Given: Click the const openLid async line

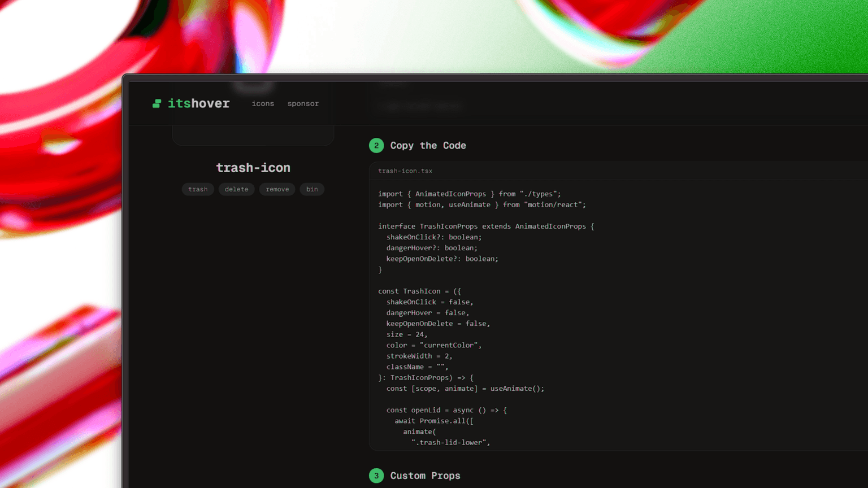Looking at the screenshot, I should click(446, 410).
